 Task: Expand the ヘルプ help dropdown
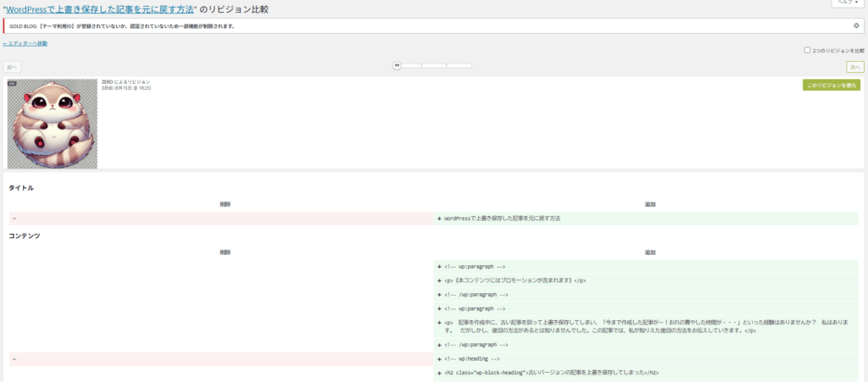pyautogui.click(x=847, y=3)
